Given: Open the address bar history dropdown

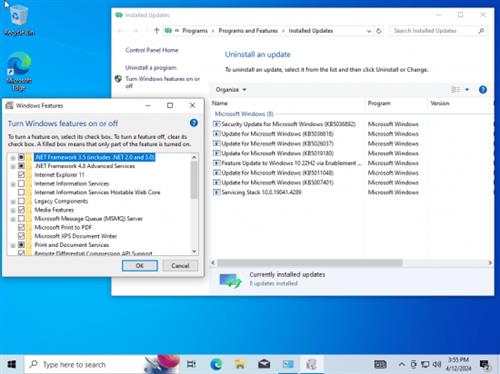Looking at the screenshot, I should [369, 31].
